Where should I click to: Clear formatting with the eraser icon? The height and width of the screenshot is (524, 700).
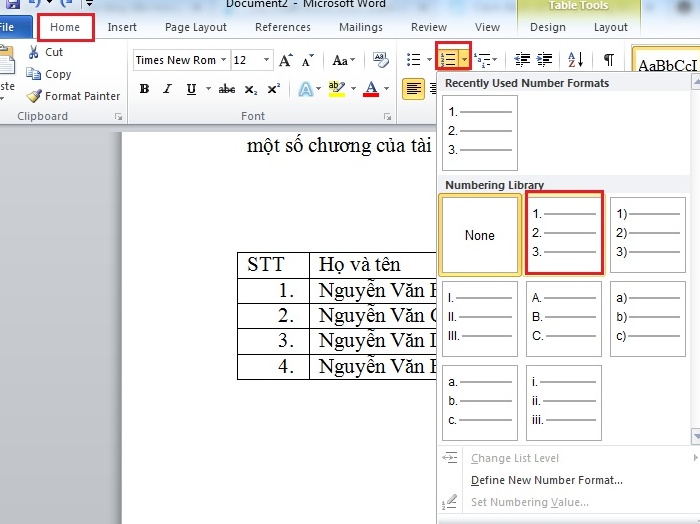(x=381, y=60)
